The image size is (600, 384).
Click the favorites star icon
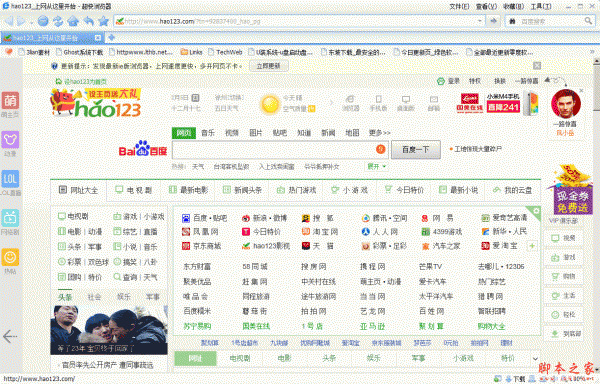point(103,21)
